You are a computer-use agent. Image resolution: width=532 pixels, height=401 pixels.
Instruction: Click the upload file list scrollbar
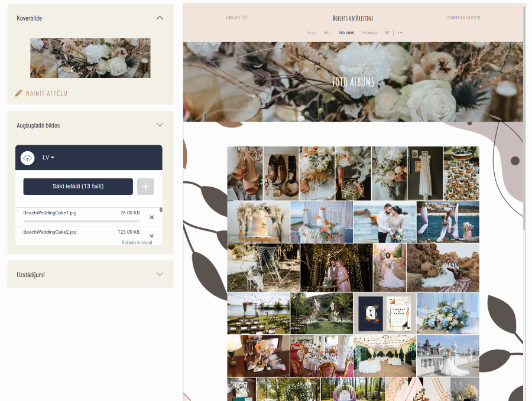coord(161,210)
